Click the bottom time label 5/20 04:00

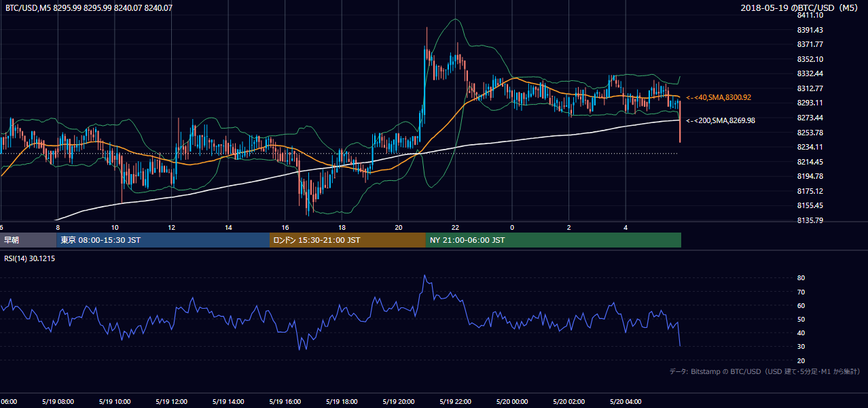(625, 402)
